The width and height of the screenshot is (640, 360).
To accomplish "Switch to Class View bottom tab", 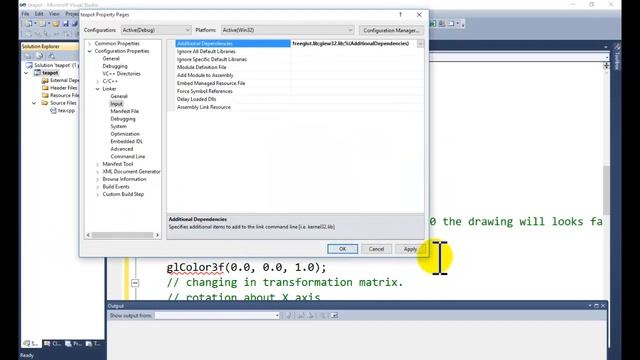I will 52,344.
